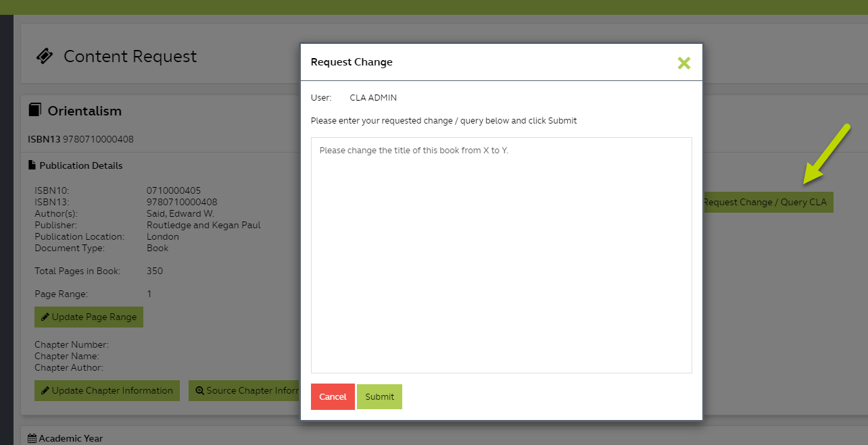The height and width of the screenshot is (445, 868).
Task: Click the file icon beside Publication Details
Action: [32, 165]
